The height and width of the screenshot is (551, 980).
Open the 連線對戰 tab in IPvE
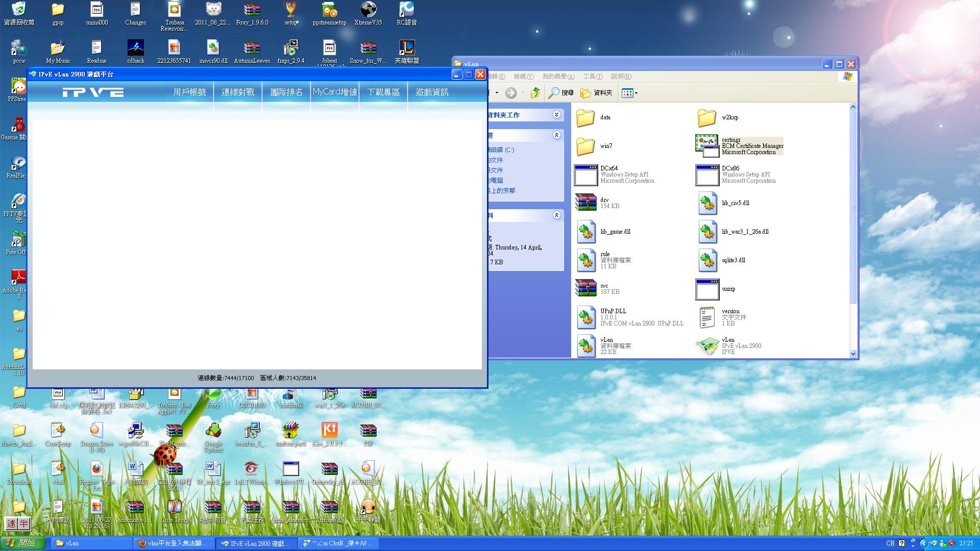tap(238, 92)
